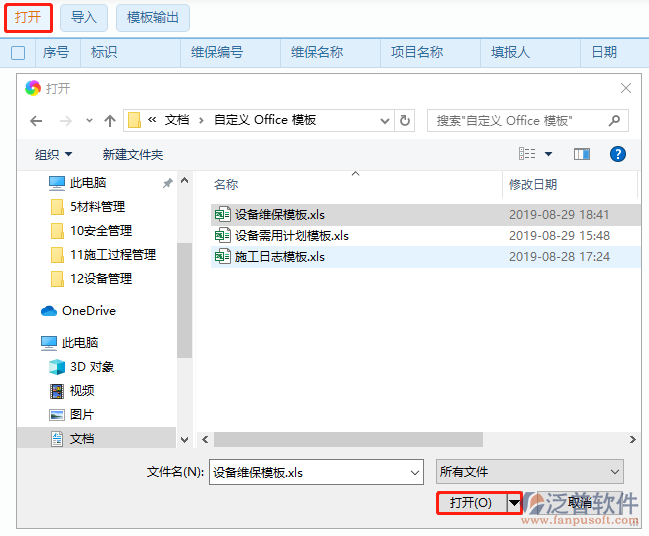Select the 12设备管理 folder
This screenshot has height=536, width=649.
[x=91, y=279]
